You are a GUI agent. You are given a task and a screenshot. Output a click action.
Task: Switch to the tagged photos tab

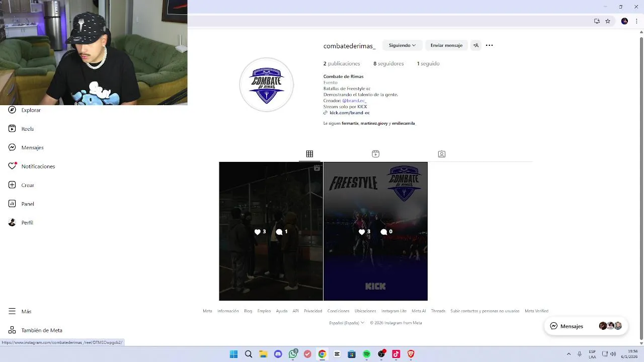coord(442,154)
